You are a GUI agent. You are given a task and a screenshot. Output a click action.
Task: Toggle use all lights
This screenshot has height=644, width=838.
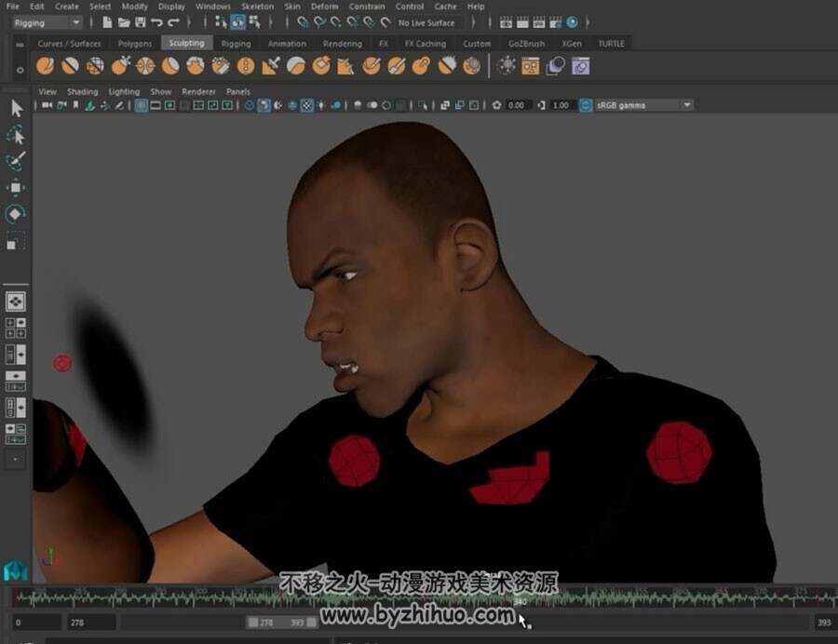pos(321,106)
